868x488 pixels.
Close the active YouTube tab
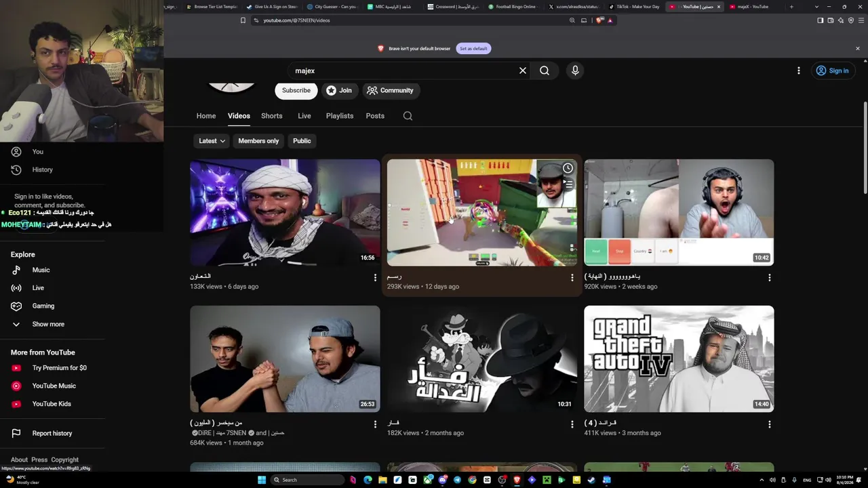pos(719,7)
